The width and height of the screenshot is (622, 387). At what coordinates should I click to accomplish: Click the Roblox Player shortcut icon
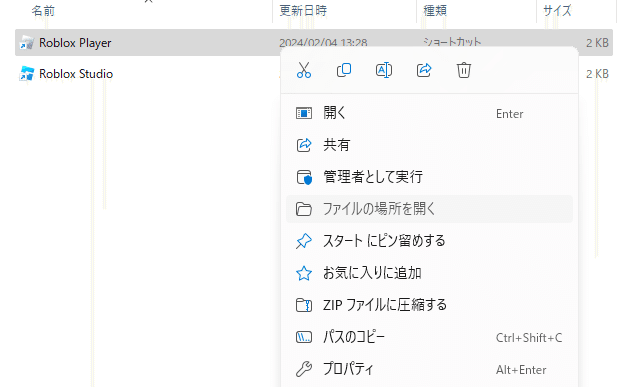point(27,42)
